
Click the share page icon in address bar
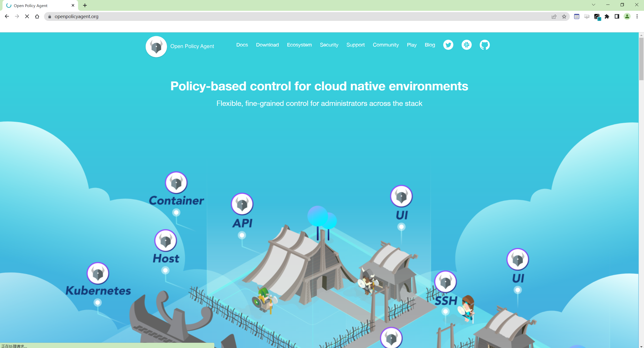pyautogui.click(x=554, y=17)
